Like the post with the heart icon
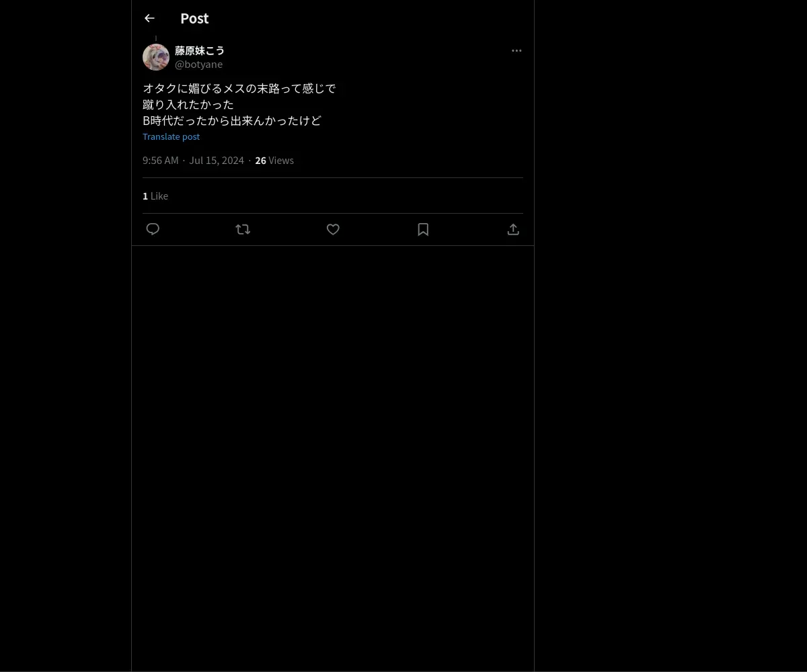 click(x=333, y=229)
